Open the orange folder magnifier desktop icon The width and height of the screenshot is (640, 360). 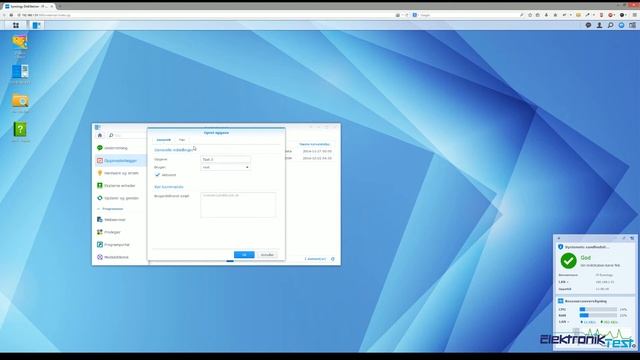click(x=20, y=101)
